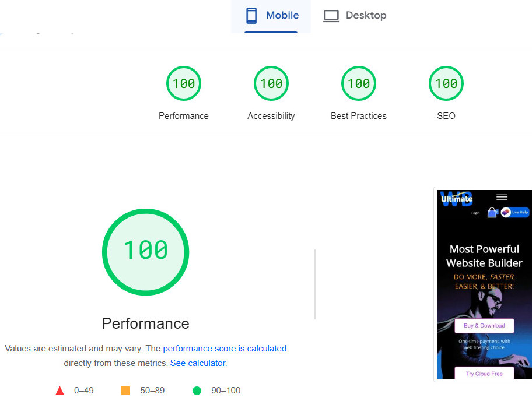This screenshot has width=532, height=401.
Task: Click the Buy & Download button
Action: pyautogui.click(x=484, y=325)
